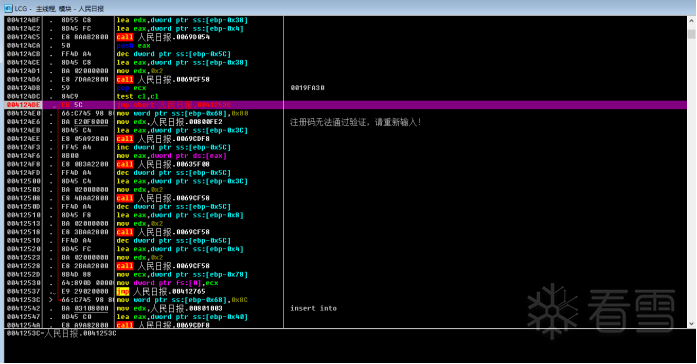
Task: Select mov edx,人民日报.00800FE2 instruction
Action: click(x=169, y=122)
